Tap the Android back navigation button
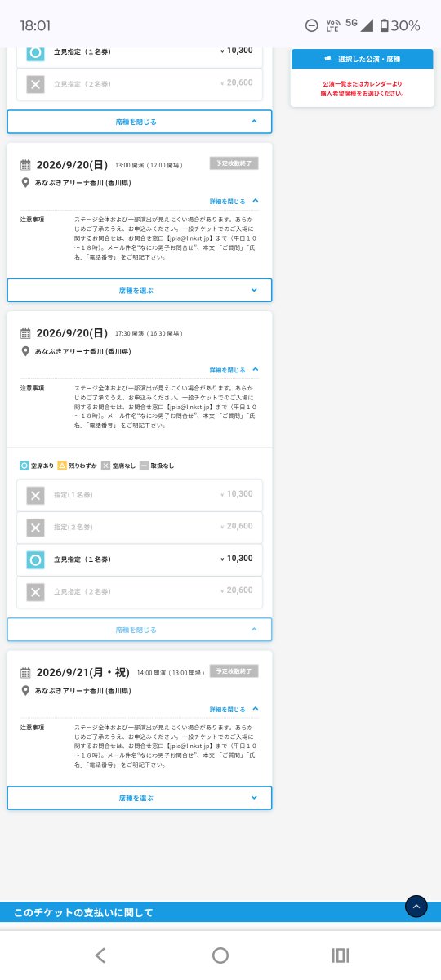The image size is (441, 980). coord(100,955)
